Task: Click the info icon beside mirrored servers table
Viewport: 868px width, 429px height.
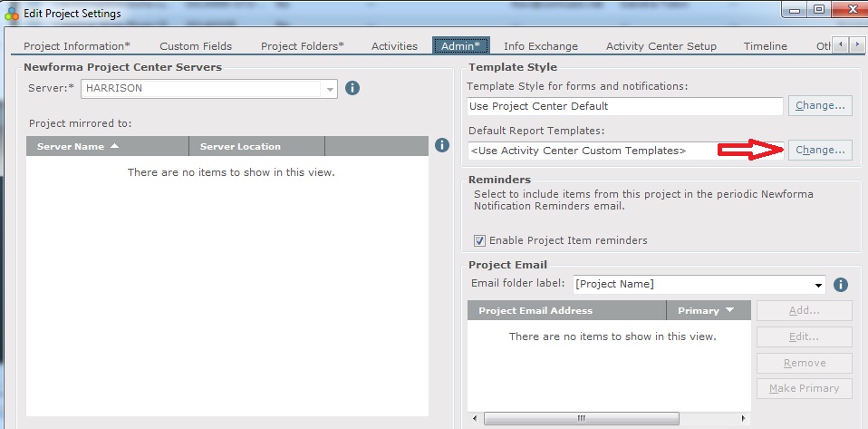Action: click(442, 145)
